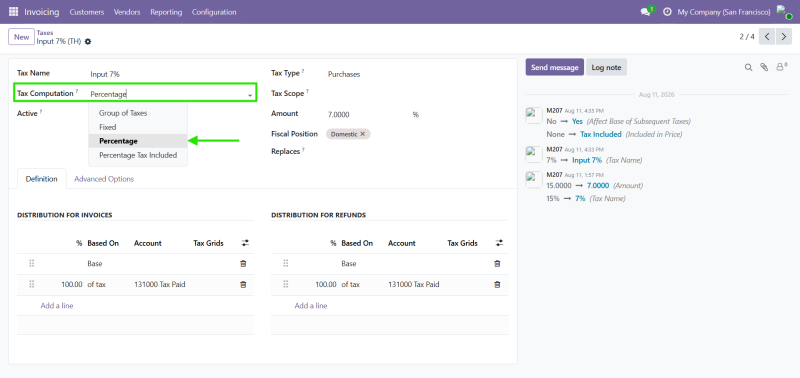
Task: Click the Send message button
Action: (555, 67)
